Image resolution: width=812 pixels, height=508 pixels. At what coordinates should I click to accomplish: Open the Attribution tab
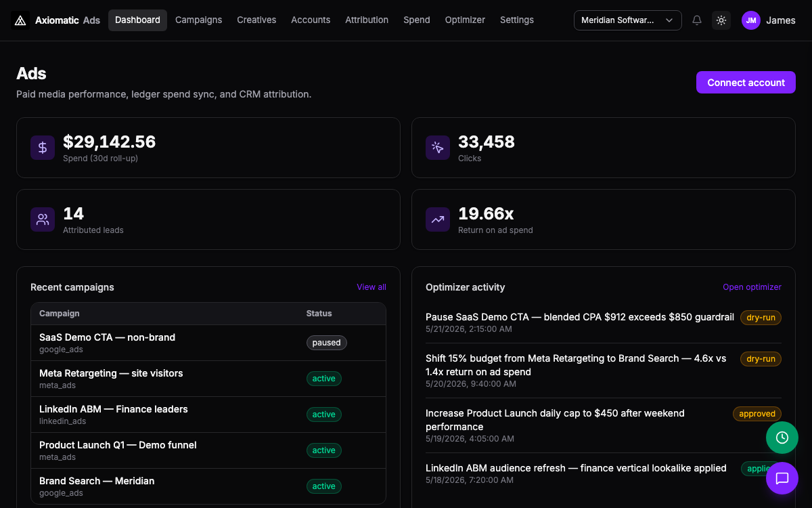click(x=367, y=20)
